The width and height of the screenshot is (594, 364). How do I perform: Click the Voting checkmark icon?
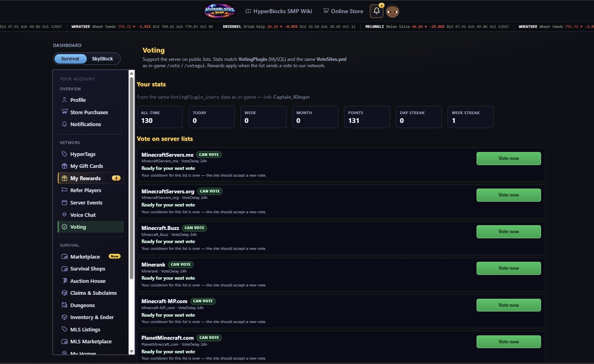click(64, 227)
